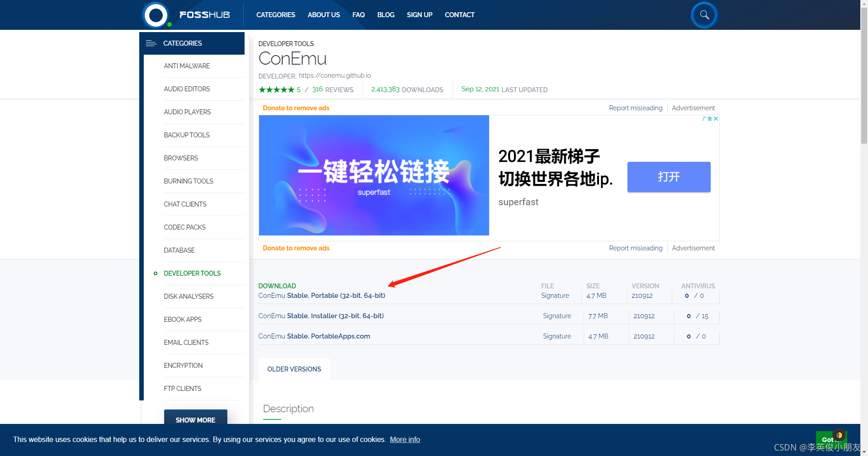Image resolution: width=868 pixels, height=456 pixels.
Task: Open the DISK ANALYSERS category
Action: click(x=189, y=296)
